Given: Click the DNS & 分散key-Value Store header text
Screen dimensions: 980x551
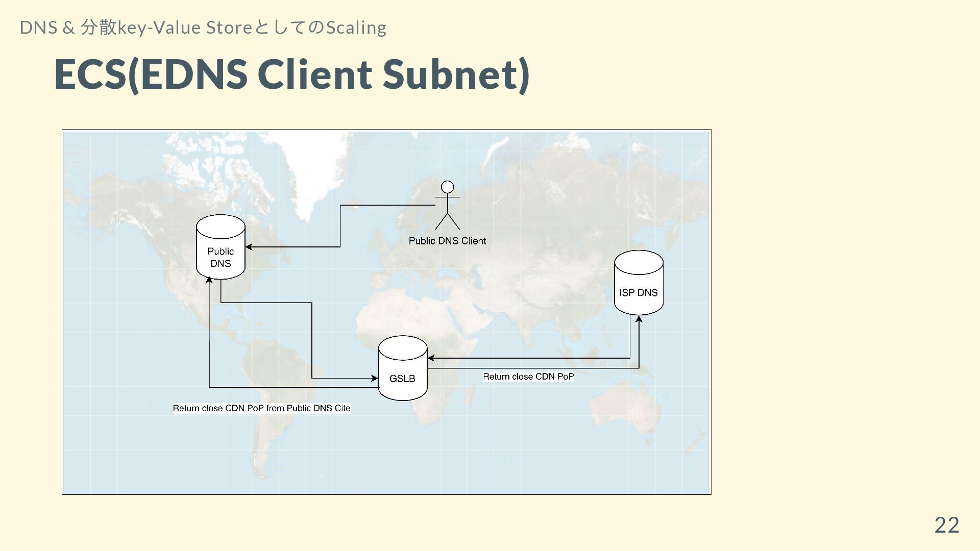Looking at the screenshot, I should pyautogui.click(x=203, y=28).
